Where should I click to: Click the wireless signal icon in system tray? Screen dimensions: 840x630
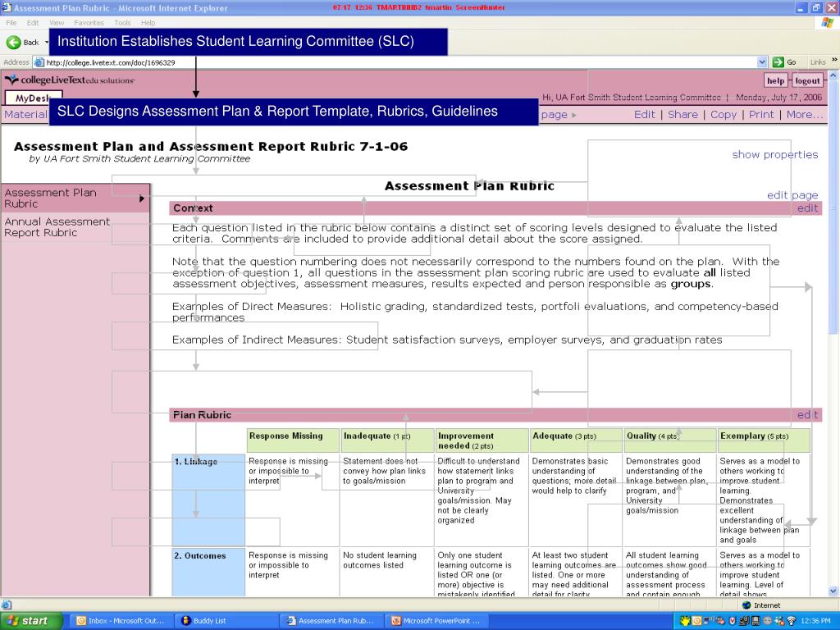pyautogui.click(x=792, y=622)
